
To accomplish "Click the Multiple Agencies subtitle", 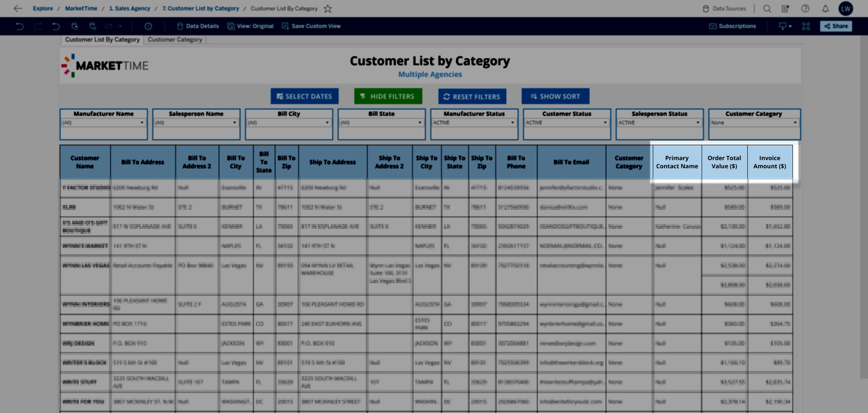I will click(430, 74).
